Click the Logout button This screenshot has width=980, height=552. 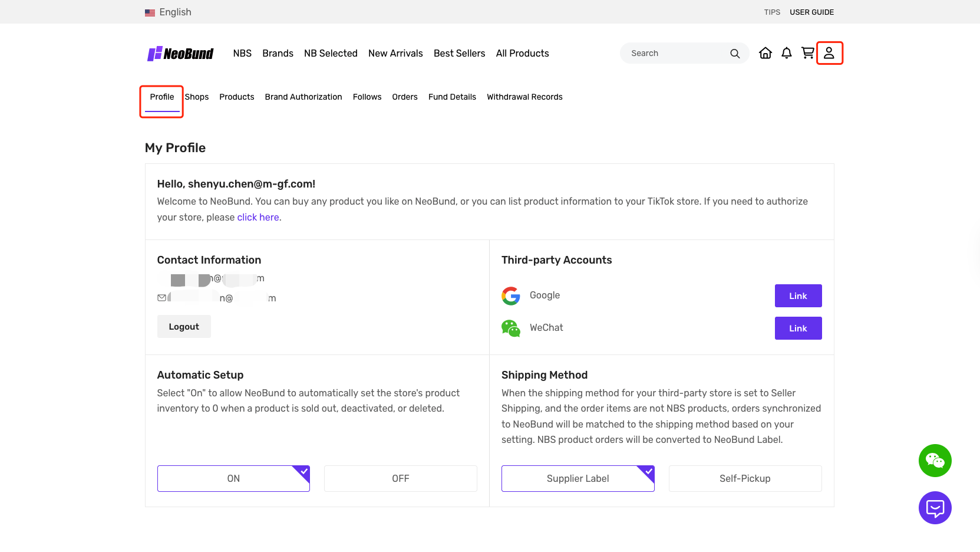tap(184, 327)
